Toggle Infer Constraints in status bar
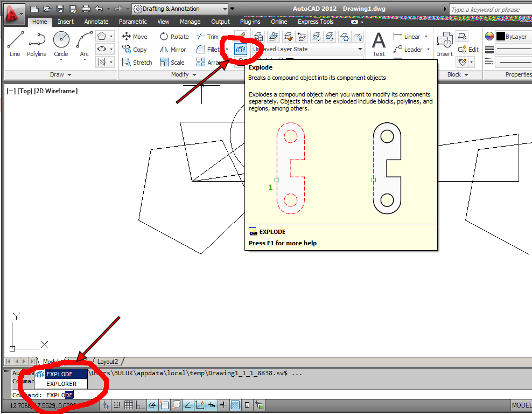532x414 pixels. [105, 405]
